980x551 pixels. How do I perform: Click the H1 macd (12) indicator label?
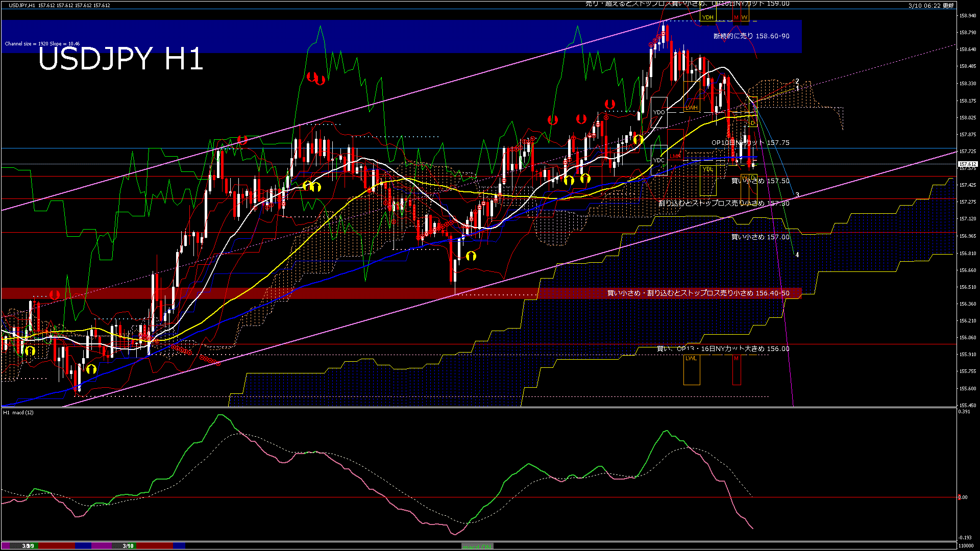tap(18, 412)
